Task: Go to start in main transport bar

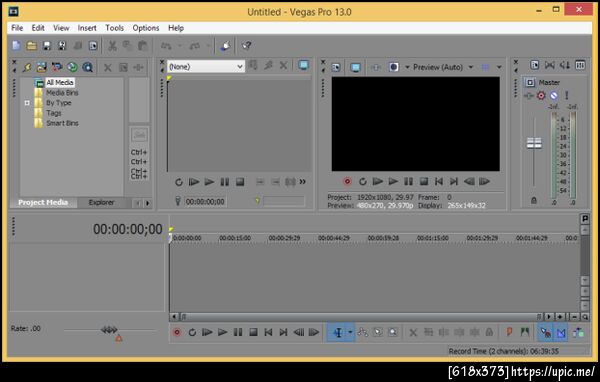Action: [268, 332]
